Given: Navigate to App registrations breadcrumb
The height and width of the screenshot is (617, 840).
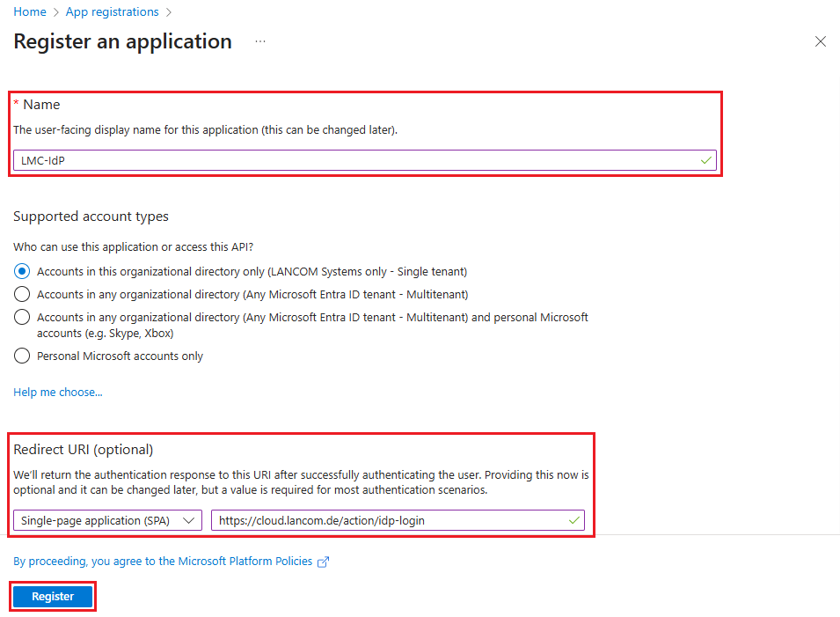Looking at the screenshot, I should coord(113,12).
